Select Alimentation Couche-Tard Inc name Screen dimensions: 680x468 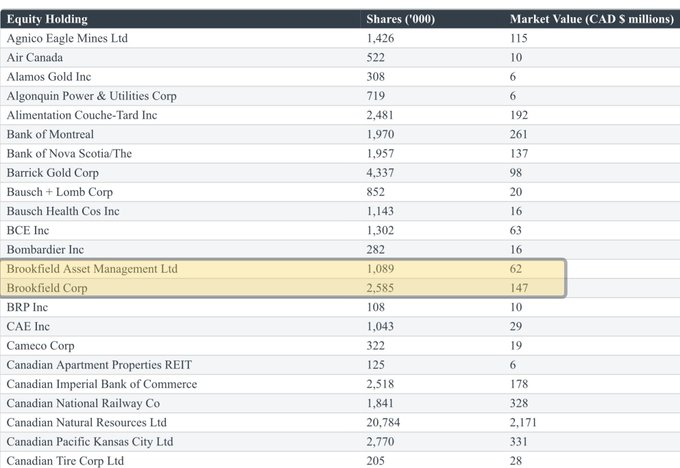82,115
